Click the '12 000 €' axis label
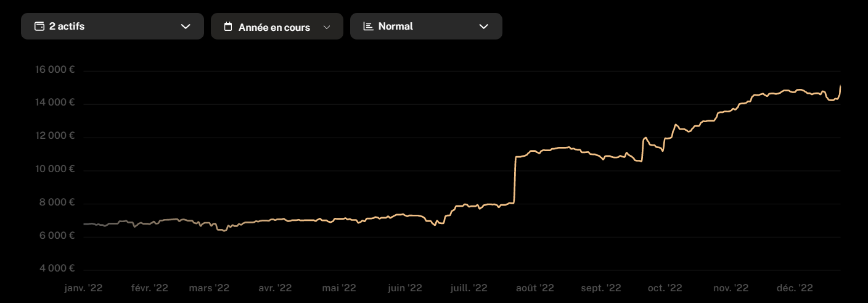This screenshot has height=303, width=868. [x=54, y=136]
